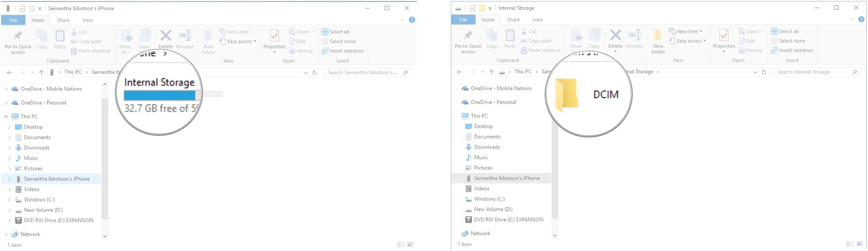Switch iPhone window to large icons view
Screen dimensions: 868x251
[410, 245]
